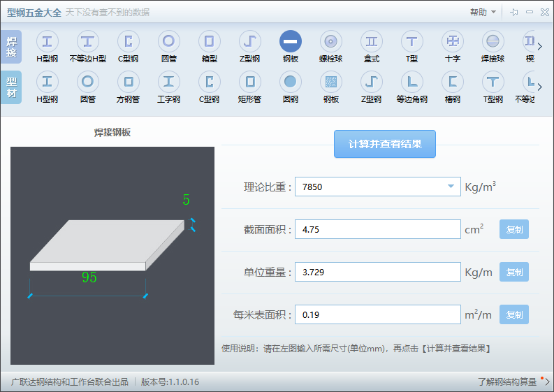554x392 pixels.
Task: Pin the window with the pushpin icon
Action: [514, 13]
